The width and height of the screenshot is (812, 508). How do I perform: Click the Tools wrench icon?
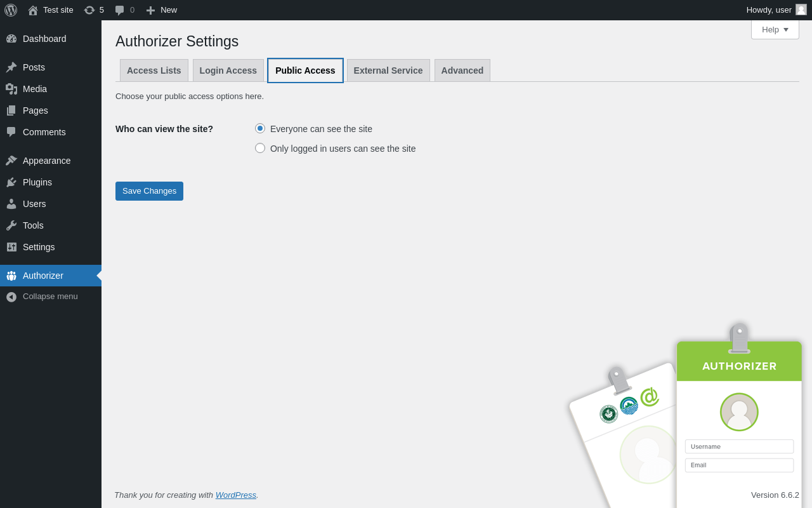coord(11,225)
